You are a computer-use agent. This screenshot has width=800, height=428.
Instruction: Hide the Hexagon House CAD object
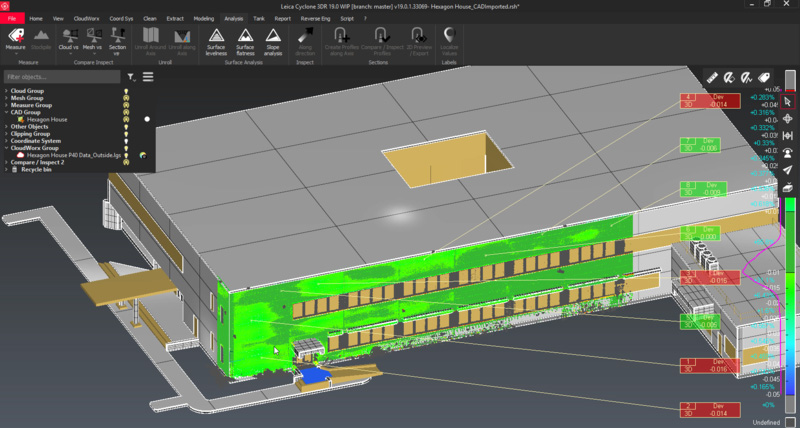126,119
